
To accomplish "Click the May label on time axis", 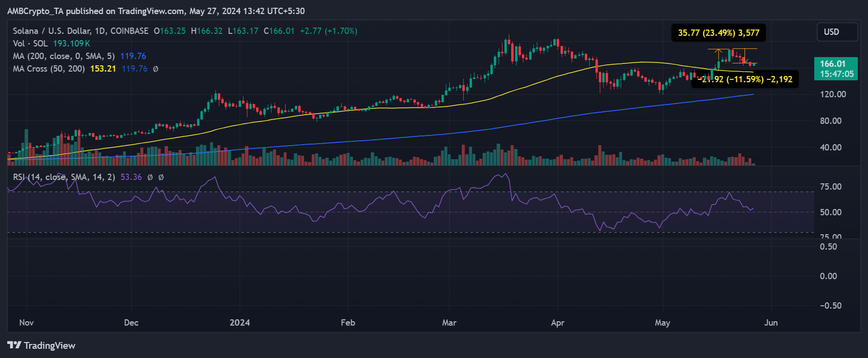I will pyautogui.click(x=662, y=323).
